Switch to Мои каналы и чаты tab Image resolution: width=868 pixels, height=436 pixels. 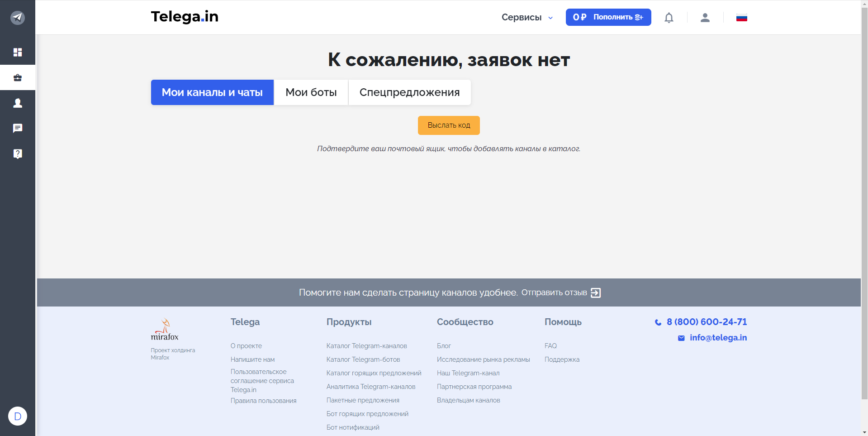coord(212,92)
